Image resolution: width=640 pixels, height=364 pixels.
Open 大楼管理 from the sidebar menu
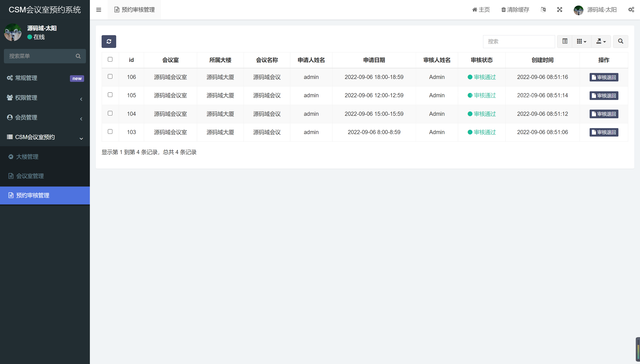[27, 157]
